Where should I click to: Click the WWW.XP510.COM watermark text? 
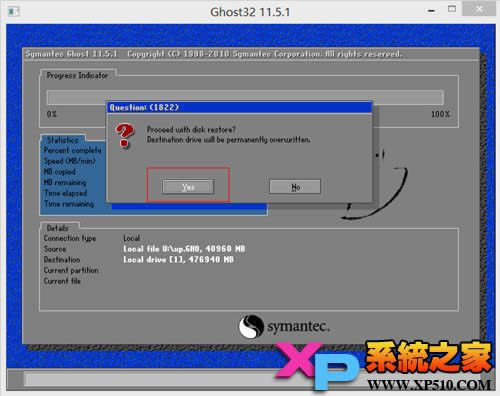point(429,385)
